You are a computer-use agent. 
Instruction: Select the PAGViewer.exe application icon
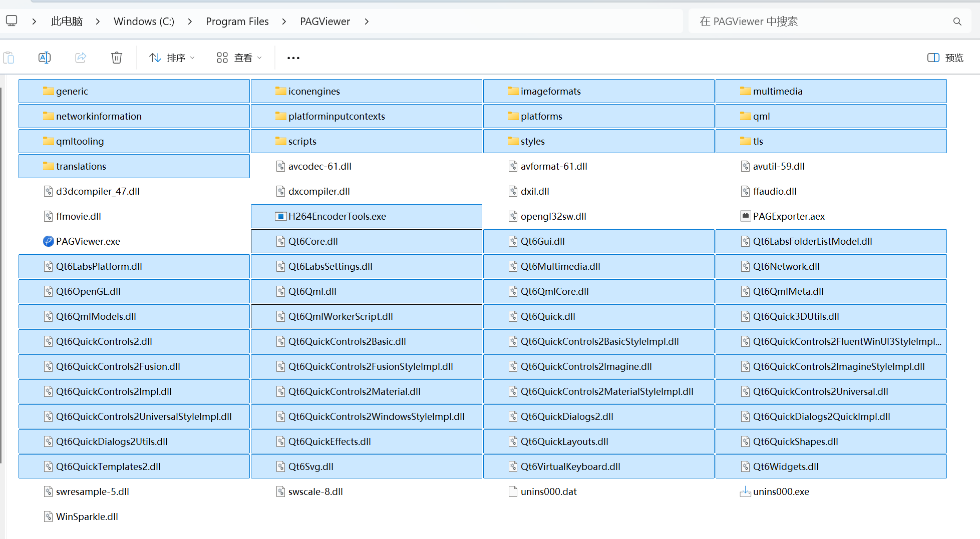48,241
